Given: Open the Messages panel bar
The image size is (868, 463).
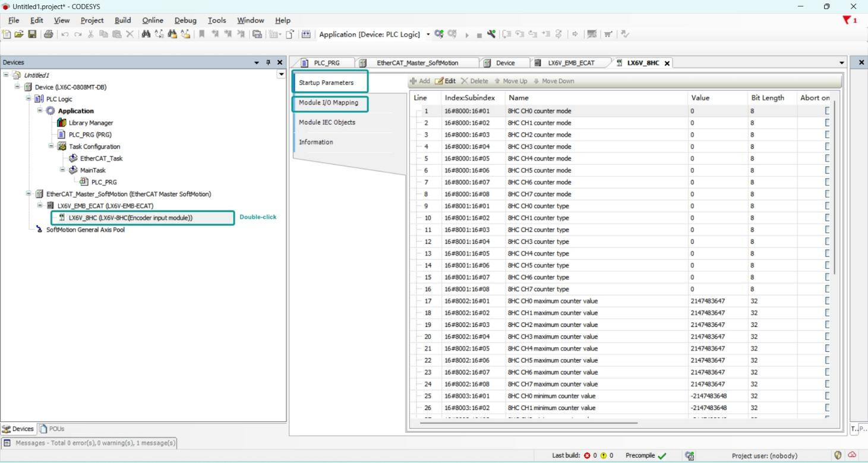Looking at the screenshot, I should point(89,443).
